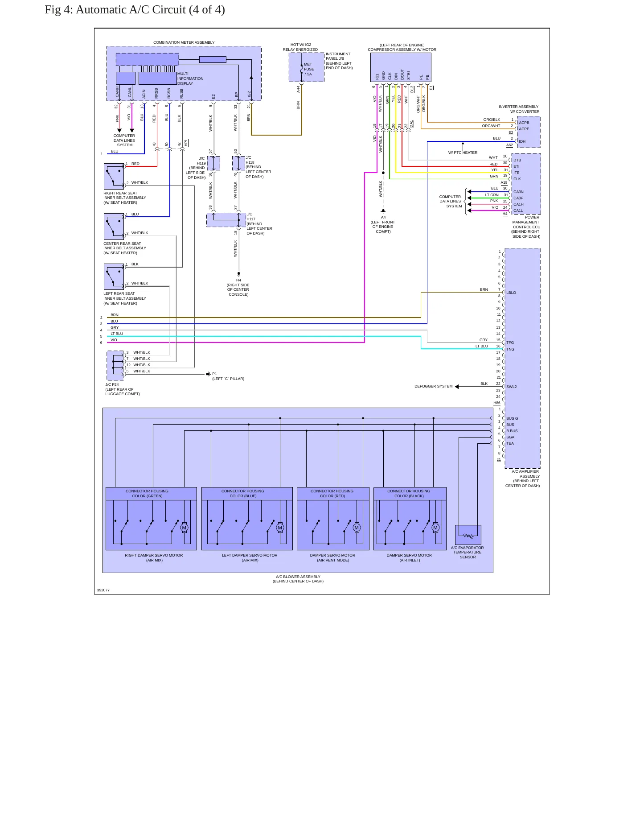Click the Combination Meter Assembly label

pos(184,43)
